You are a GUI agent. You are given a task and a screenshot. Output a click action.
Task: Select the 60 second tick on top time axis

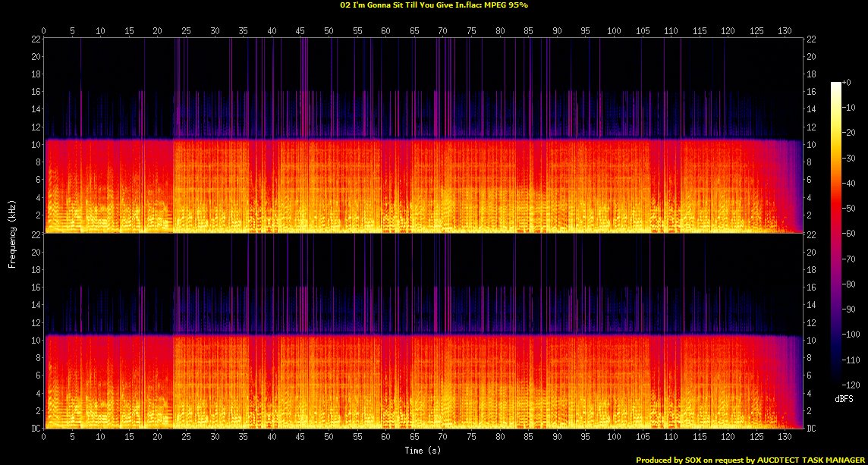pos(385,31)
